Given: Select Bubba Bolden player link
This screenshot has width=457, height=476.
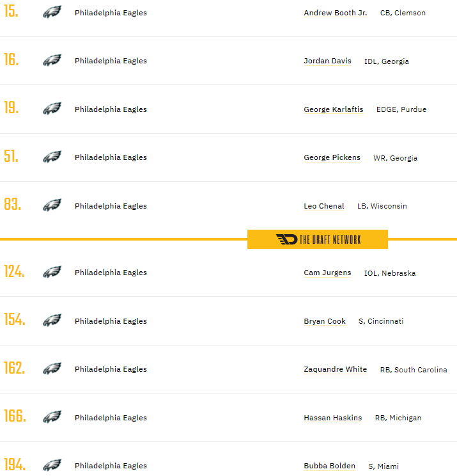Looking at the screenshot, I should pyautogui.click(x=329, y=466).
